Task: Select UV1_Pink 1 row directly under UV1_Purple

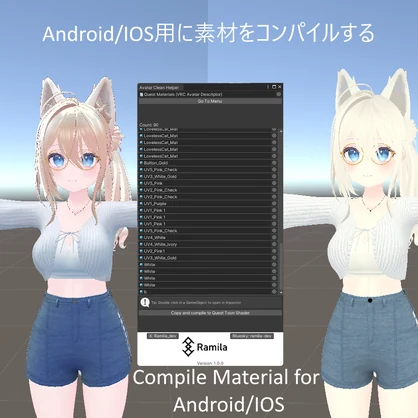Action: 207,210
